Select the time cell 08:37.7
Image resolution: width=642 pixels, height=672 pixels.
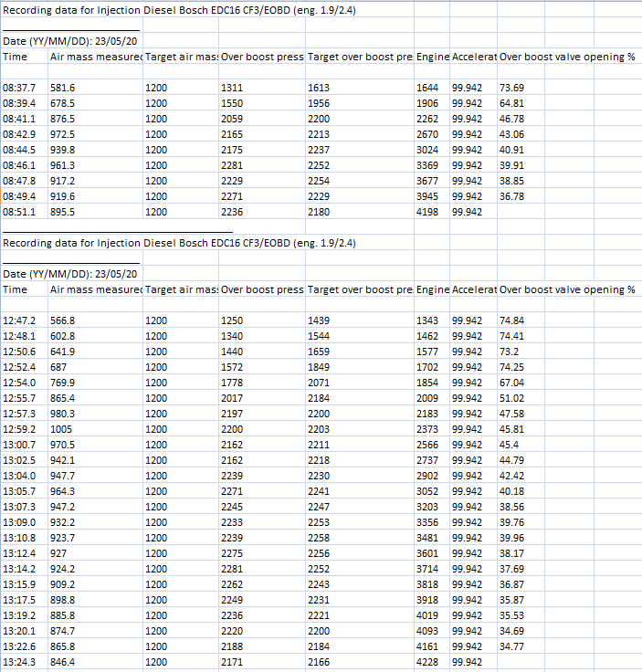point(19,88)
